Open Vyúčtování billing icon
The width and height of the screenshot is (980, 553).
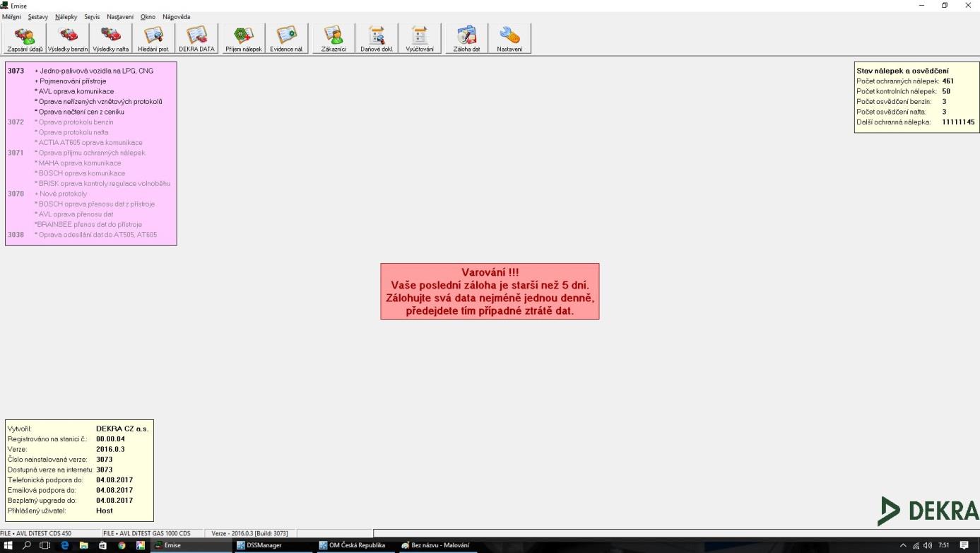tap(420, 39)
